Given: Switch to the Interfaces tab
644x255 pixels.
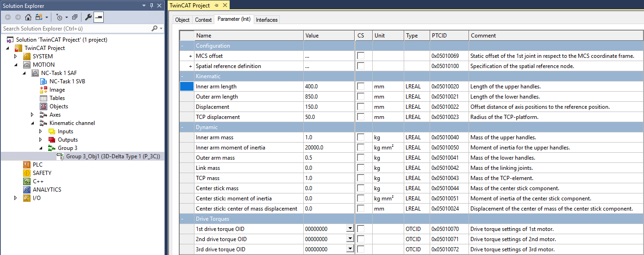Looking at the screenshot, I should tap(267, 20).
